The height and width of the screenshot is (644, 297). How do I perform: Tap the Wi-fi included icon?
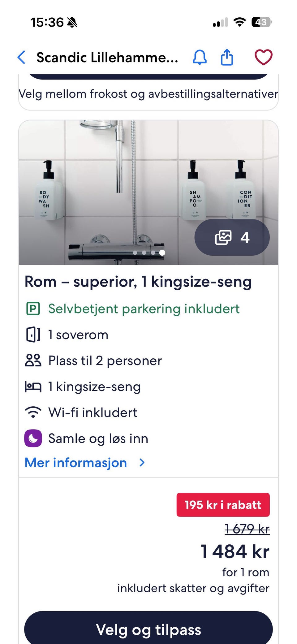click(33, 413)
